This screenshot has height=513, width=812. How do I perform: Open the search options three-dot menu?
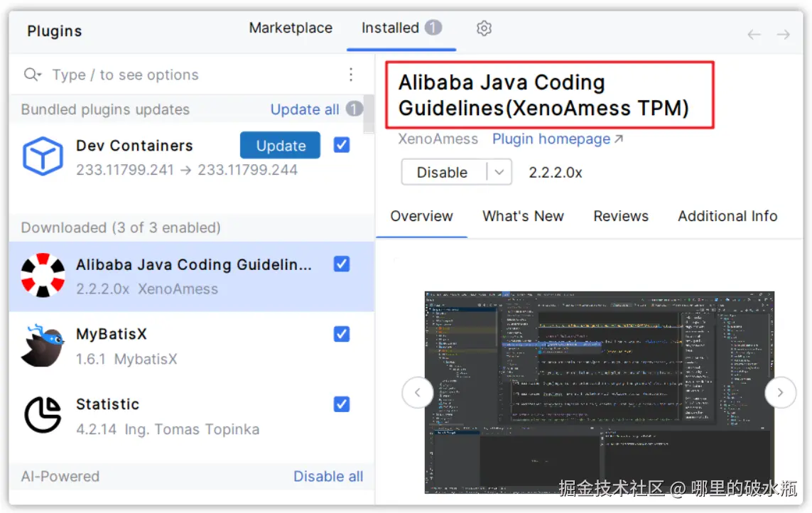[351, 75]
